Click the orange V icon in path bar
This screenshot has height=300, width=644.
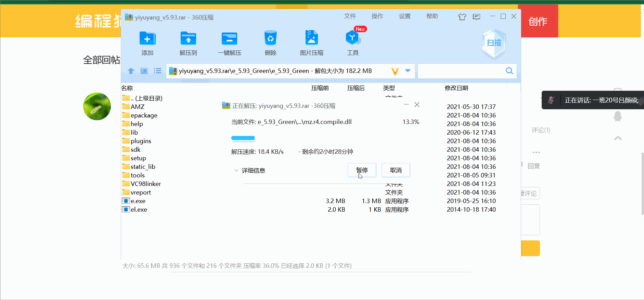[x=395, y=71]
